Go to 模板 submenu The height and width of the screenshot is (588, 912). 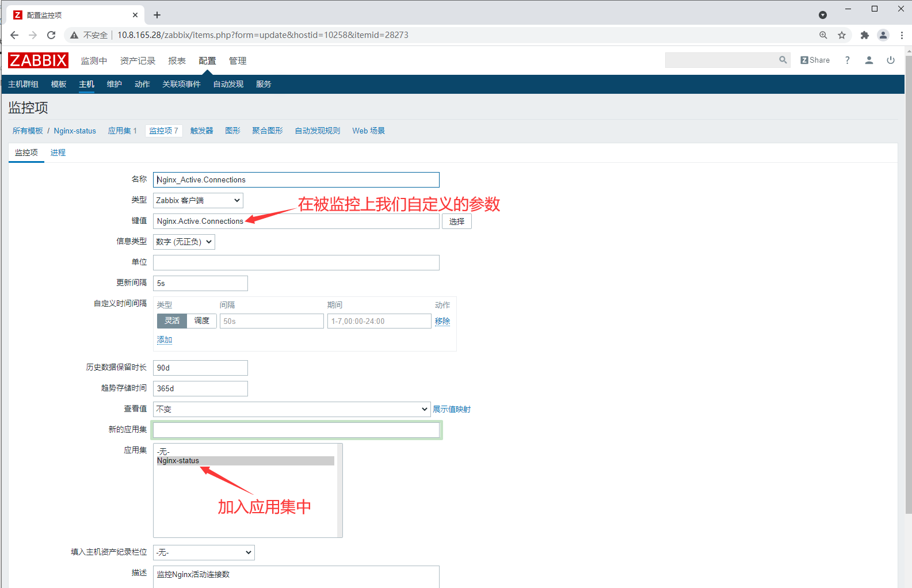point(59,84)
